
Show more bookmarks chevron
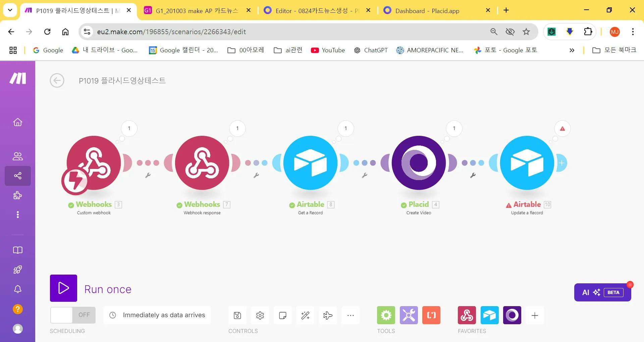[572, 50]
